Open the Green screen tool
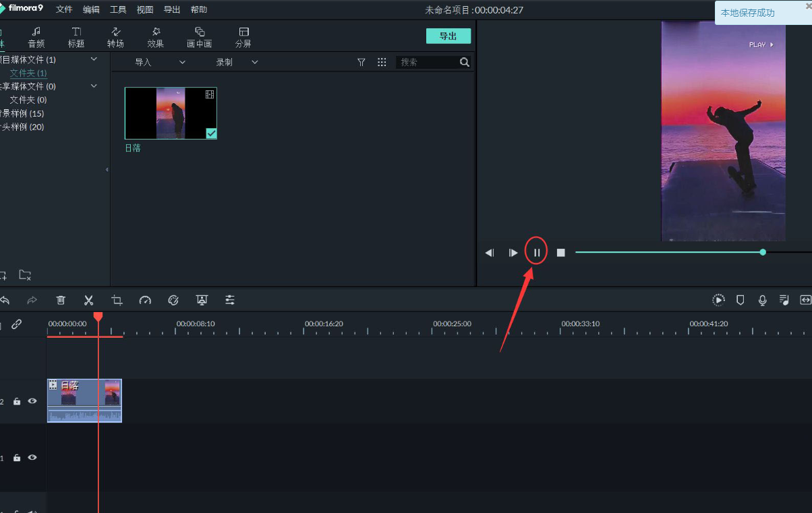 [202, 300]
